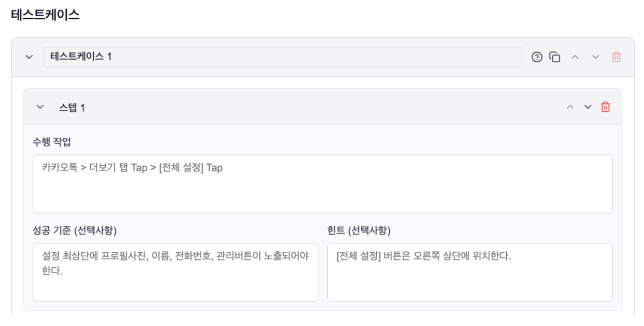Open help for 테스트케이스 1
Viewport: 644px width, 326px height.
(537, 57)
